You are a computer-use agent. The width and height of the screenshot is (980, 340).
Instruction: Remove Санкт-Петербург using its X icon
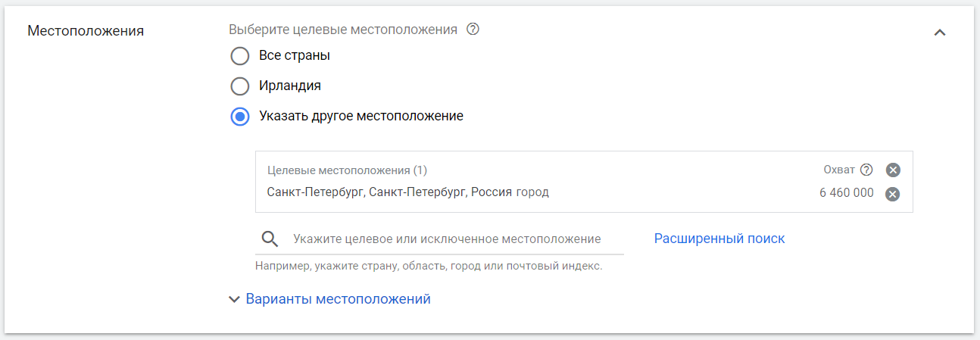(x=893, y=194)
